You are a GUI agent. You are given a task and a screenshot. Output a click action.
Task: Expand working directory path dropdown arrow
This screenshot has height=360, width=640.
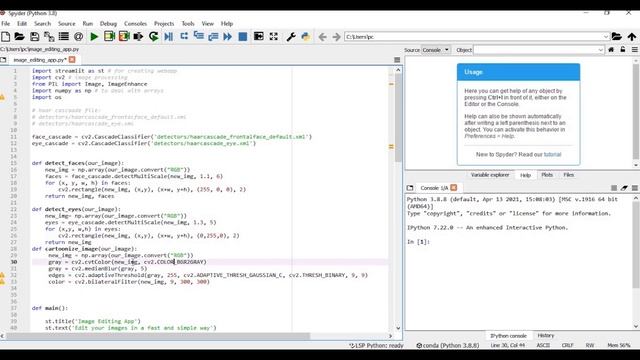tap(606, 37)
